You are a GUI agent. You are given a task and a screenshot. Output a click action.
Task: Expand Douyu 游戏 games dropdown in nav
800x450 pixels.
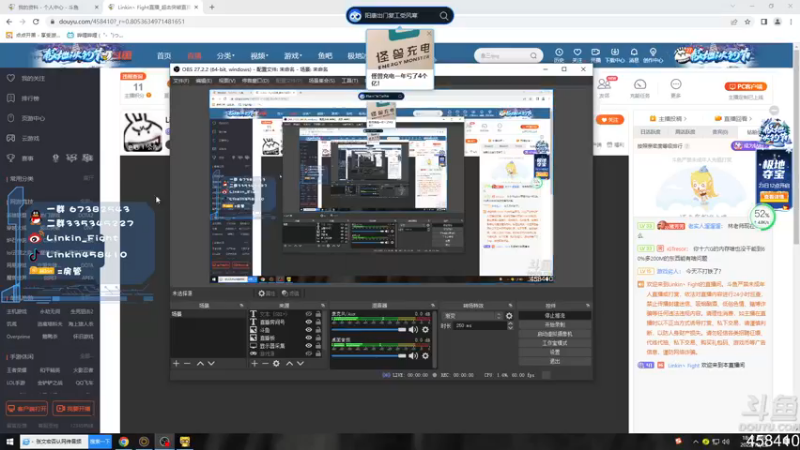coord(293,56)
